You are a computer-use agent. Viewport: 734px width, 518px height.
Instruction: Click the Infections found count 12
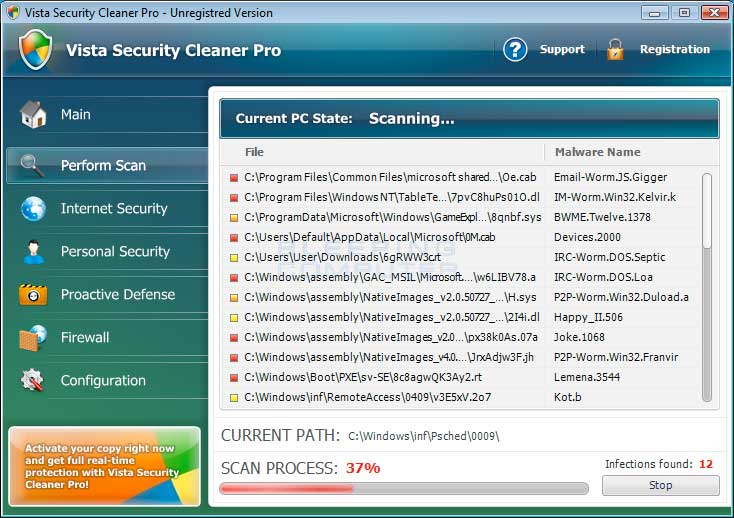pyautogui.click(x=705, y=464)
